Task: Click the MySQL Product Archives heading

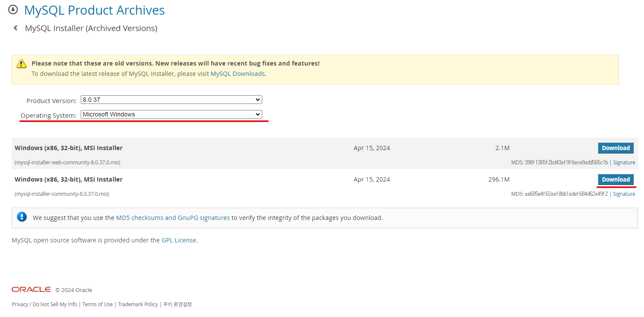Action: pos(95,10)
